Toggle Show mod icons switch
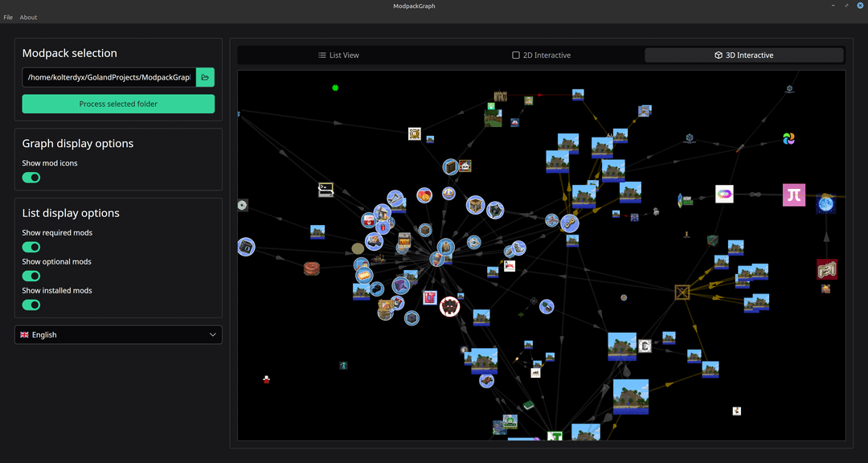This screenshot has width=868, height=463. [31, 178]
